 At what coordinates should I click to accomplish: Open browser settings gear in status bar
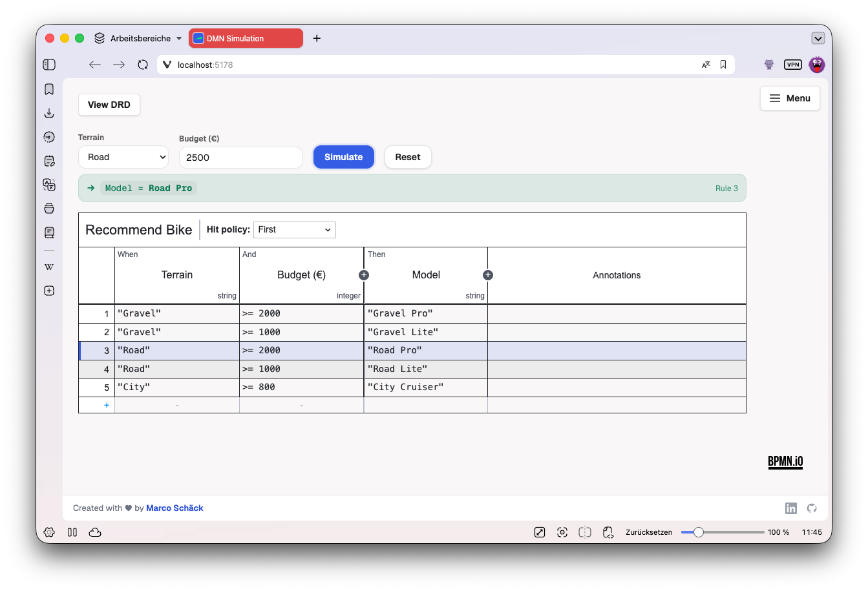49,532
